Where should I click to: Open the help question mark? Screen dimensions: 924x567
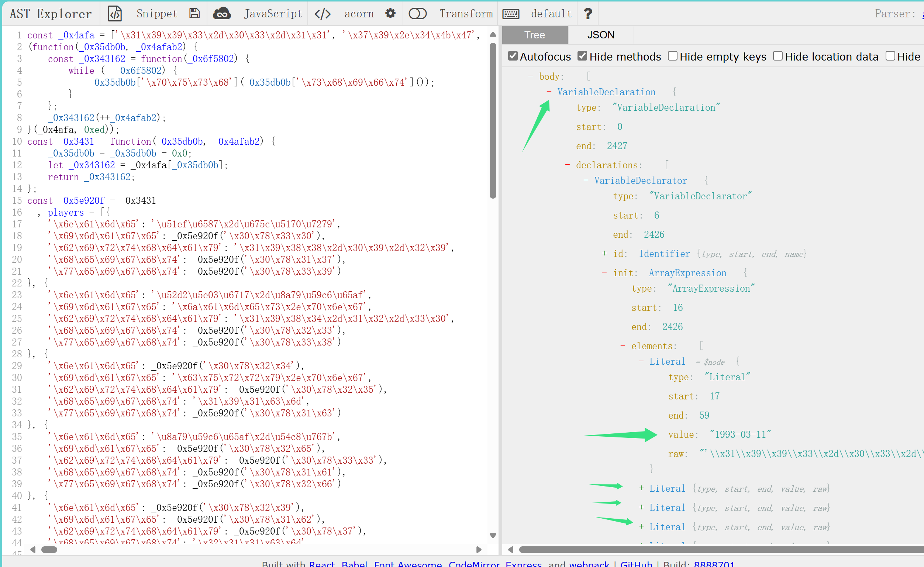(x=587, y=14)
